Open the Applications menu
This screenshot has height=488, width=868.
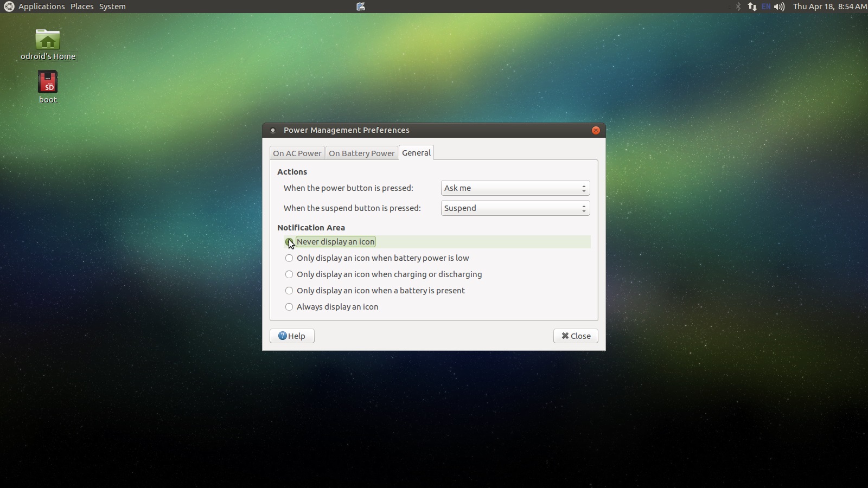(x=41, y=7)
